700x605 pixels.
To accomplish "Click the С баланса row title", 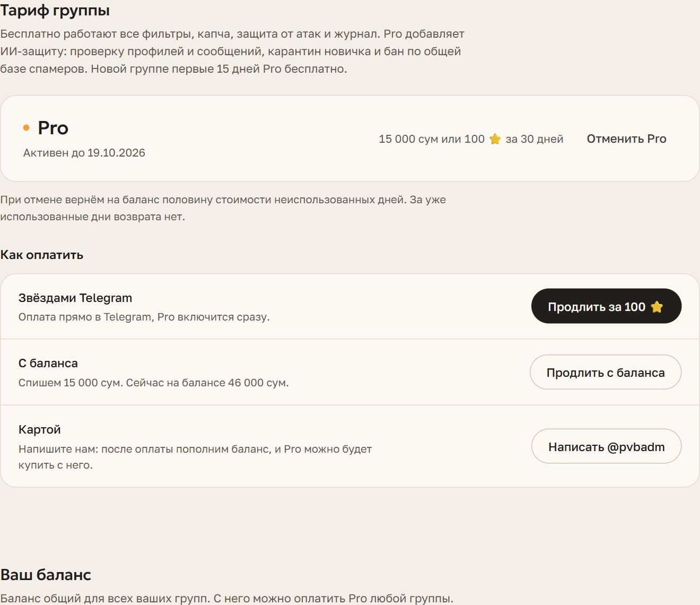I will [48, 364].
